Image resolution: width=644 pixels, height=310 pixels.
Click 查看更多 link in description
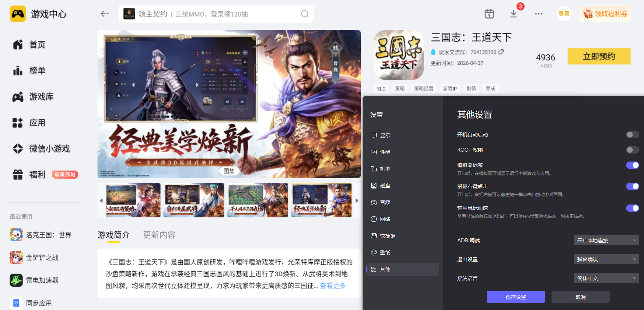[333, 286]
